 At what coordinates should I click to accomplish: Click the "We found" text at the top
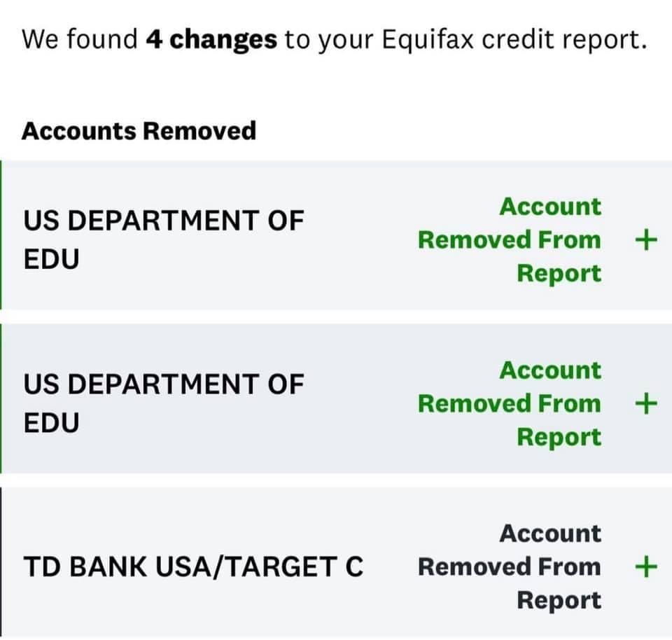[80, 40]
